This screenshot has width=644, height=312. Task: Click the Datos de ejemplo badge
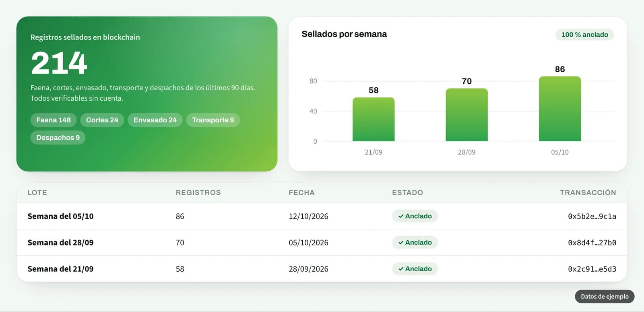(x=605, y=297)
